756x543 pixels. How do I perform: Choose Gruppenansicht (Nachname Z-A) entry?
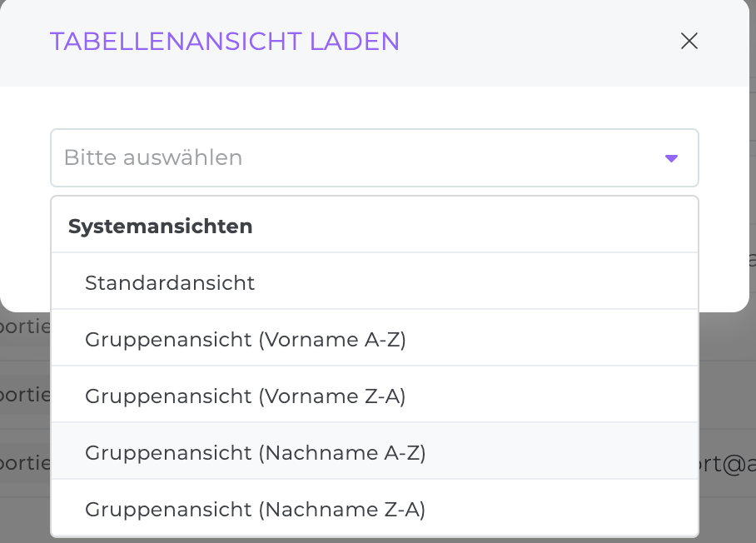point(255,509)
